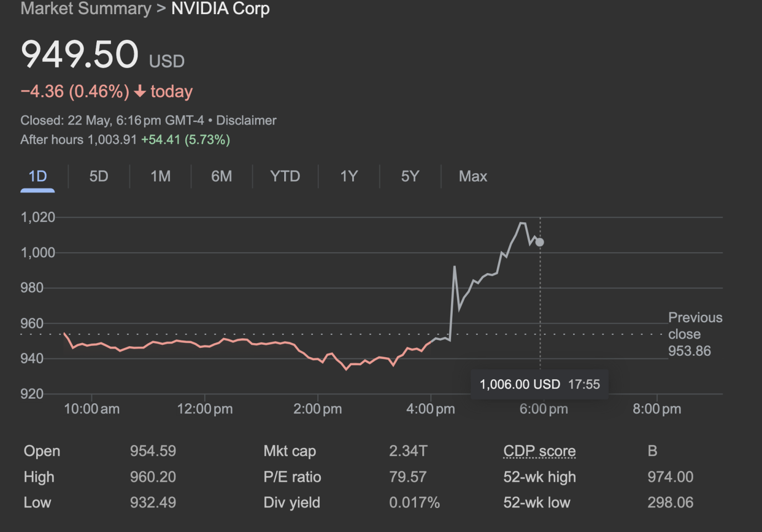Open the Disclaimer link
This screenshot has height=532, width=762.
coord(246,120)
